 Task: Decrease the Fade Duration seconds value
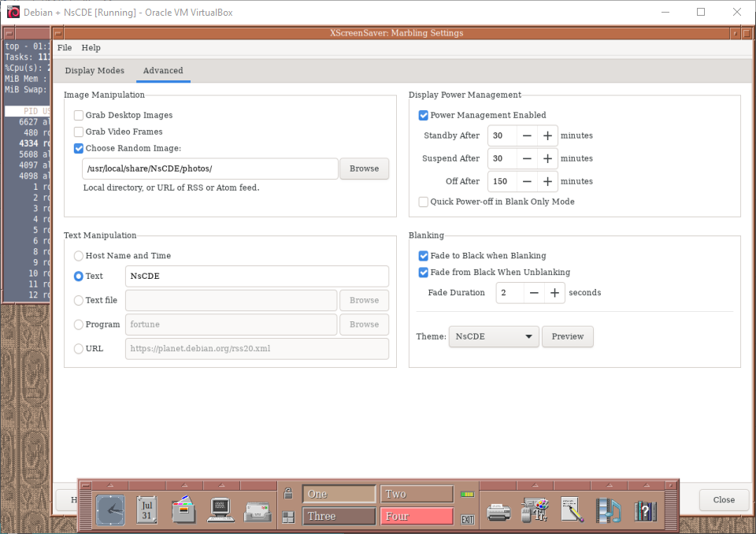pyautogui.click(x=534, y=293)
